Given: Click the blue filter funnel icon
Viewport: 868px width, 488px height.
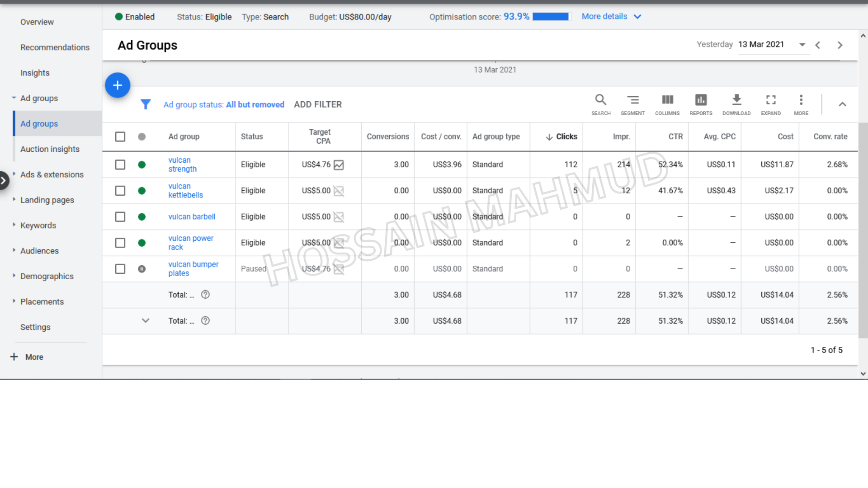Looking at the screenshot, I should point(146,104).
